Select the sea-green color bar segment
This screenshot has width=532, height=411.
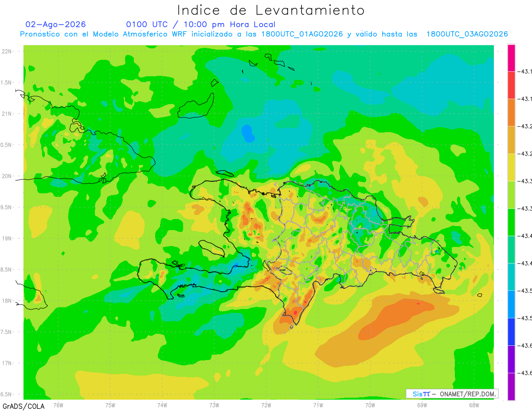tap(511, 250)
